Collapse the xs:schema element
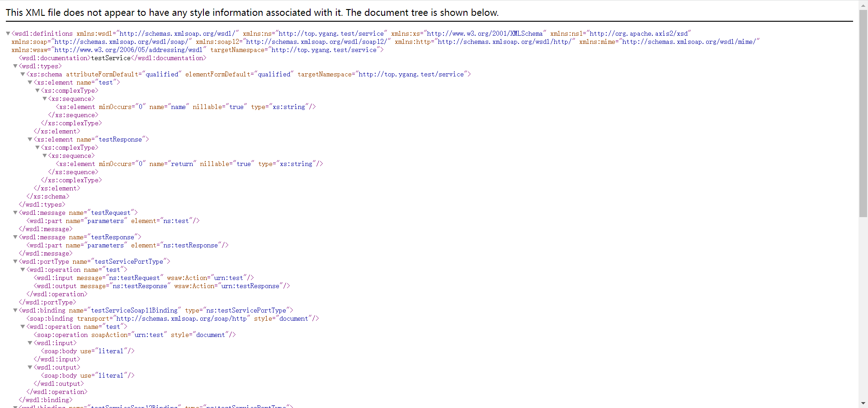868x408 pixels. (23, 74)
